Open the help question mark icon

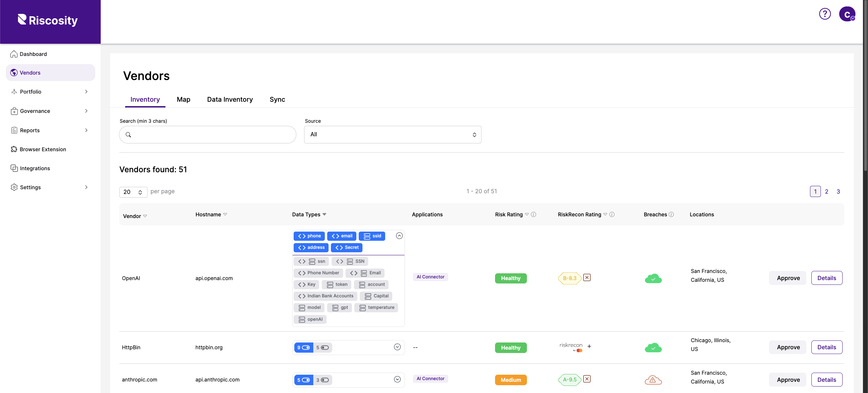tap(825, 14)
